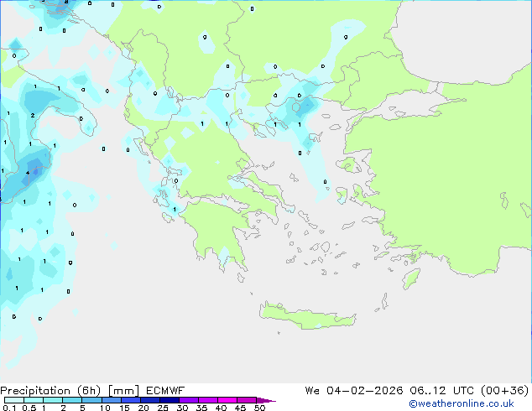The image size is (532, 411).
Task: Click the "20" legend scale label
Action: 143,408
